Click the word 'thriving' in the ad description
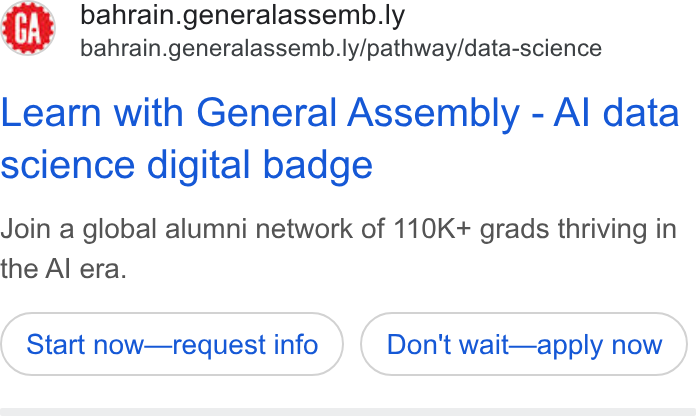This screenshot has width=696, height=416. (598, 230)
